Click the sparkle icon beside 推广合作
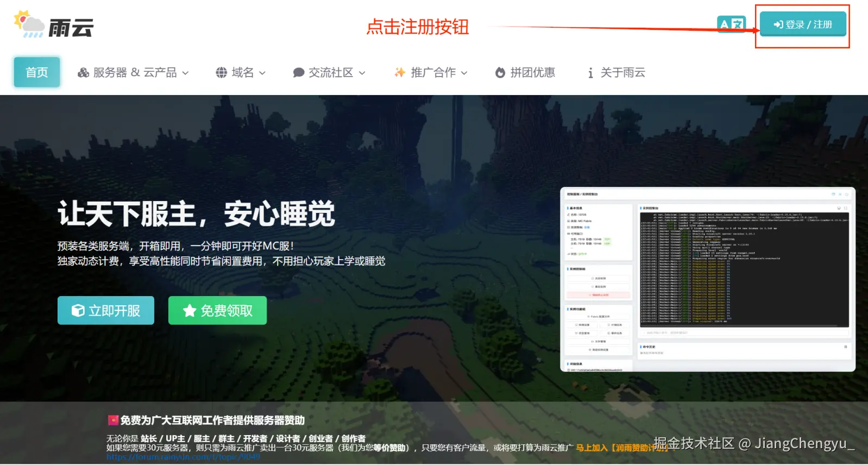The width and height of the screenshot is (868, 465). 400,72
